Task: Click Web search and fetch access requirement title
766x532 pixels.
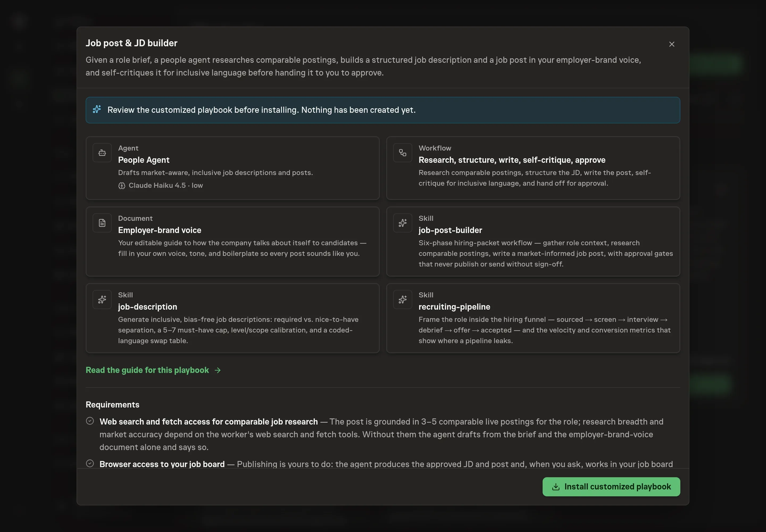Action: coord(208,422)
